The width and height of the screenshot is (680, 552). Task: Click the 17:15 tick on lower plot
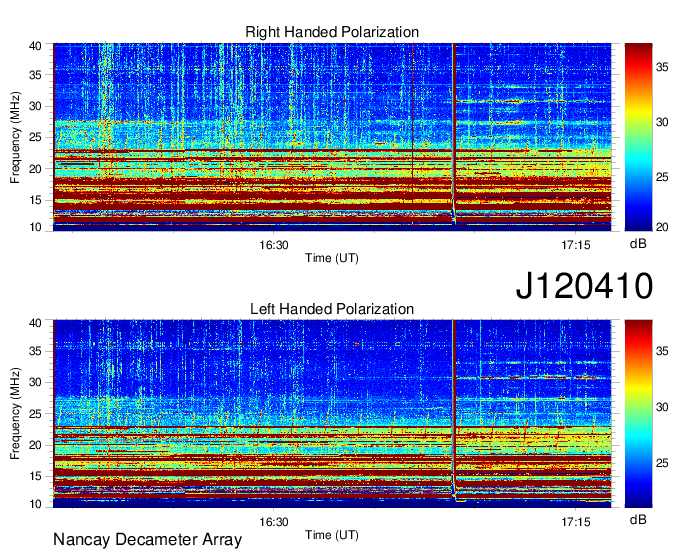coord(575,522)
